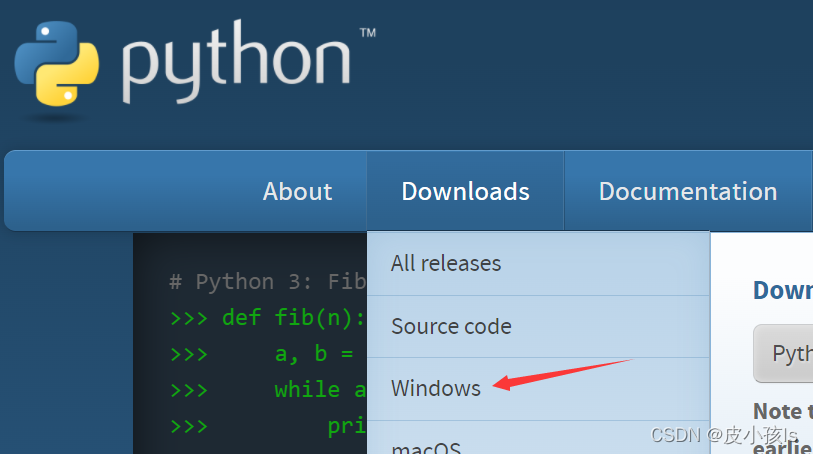
Task: Click the "pri" code line at bottom
Action: coord(346,426)
